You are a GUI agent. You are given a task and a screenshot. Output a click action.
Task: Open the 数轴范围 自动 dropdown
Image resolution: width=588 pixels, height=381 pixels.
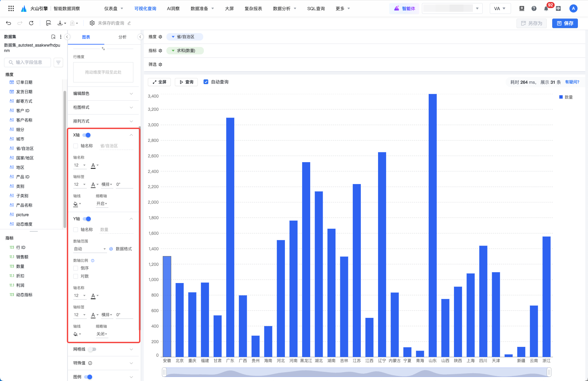[90, 249]
